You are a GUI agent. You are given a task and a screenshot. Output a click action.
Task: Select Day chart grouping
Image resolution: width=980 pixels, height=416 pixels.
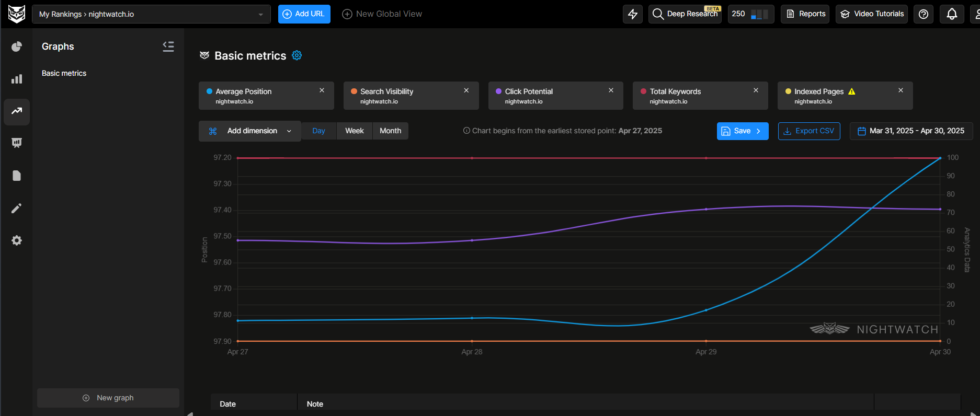(318, 131)
